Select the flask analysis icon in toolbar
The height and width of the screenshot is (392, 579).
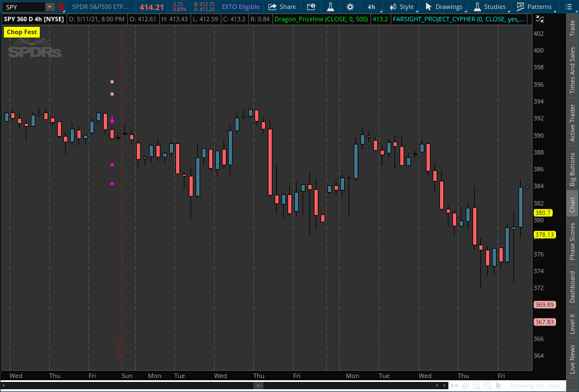tap(331, 7)
